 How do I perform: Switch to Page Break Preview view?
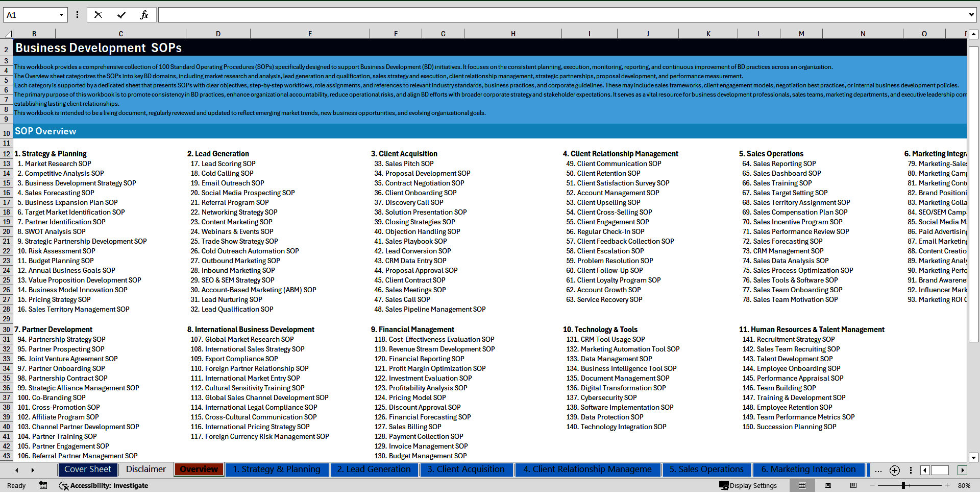coord(853,485)
